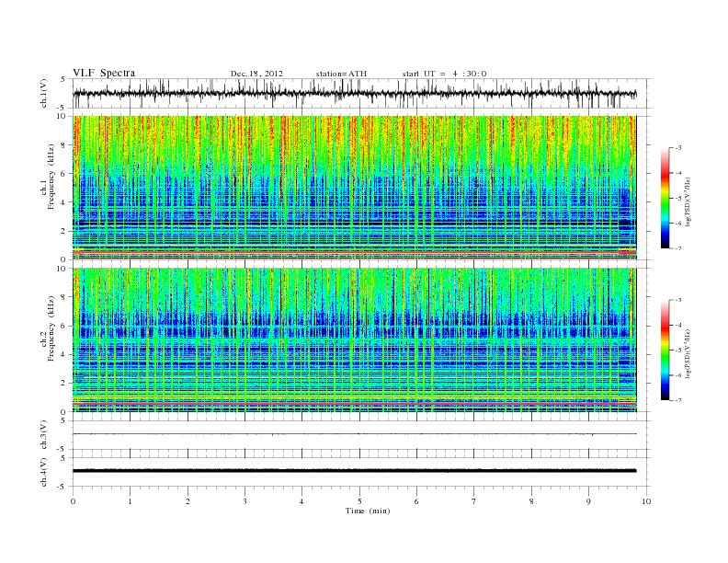
Task: Click time axis tick label "8"
Action: pos(531,501)
